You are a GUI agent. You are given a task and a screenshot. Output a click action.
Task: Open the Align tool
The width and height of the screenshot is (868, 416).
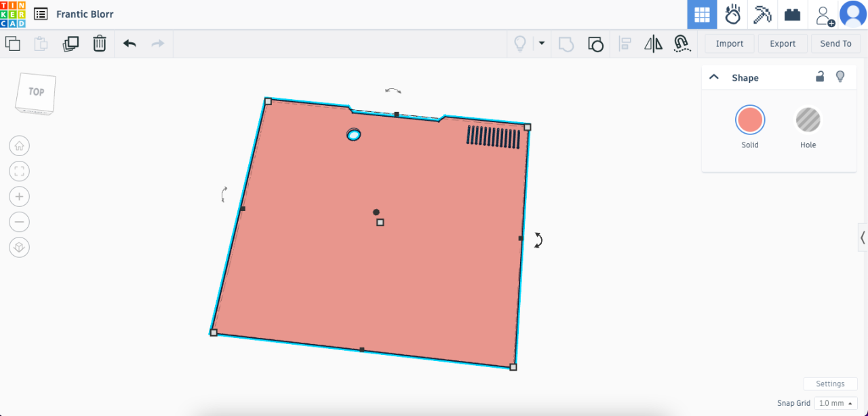[625, 44]
